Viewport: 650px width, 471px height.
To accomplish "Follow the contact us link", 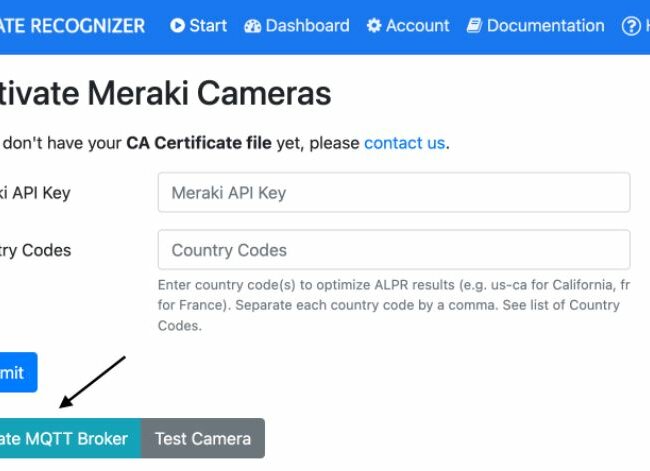I will pyautogui.click(x=405, y=143).
